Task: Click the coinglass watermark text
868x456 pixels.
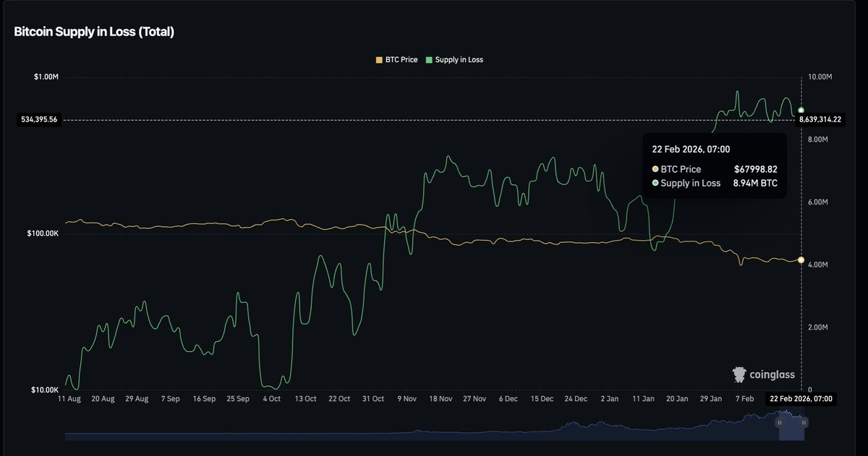Action: pyautogui.click(x=773, y=375)
